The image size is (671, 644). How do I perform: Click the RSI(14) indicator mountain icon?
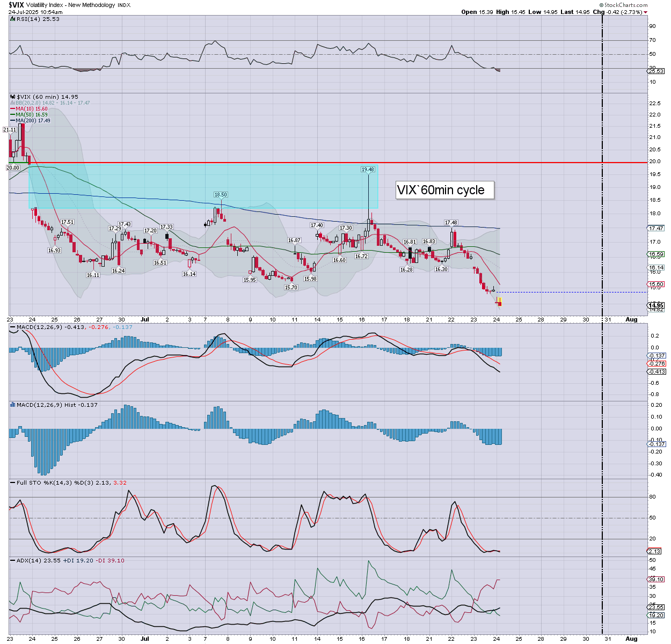point(12,19)
